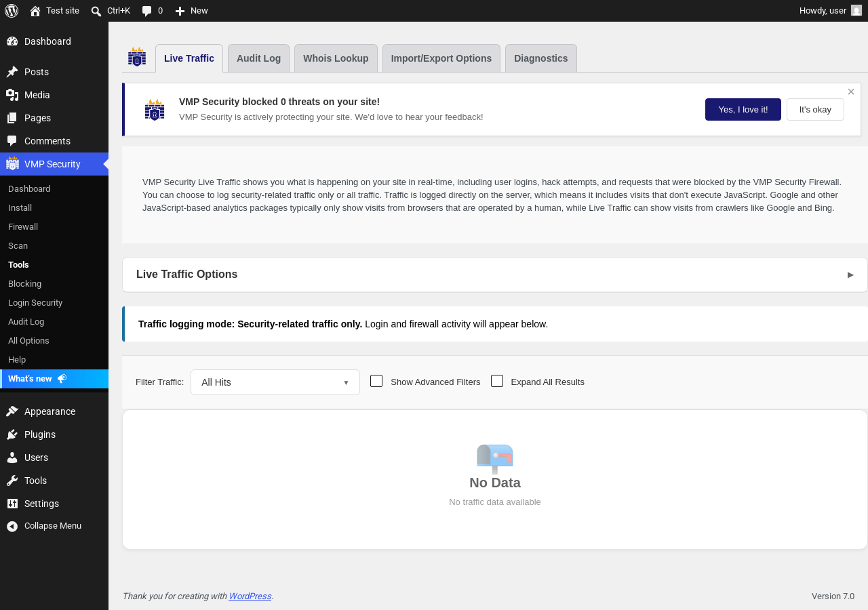868x610 pixels.
Task: Click the Howdy, user account text
Action: (823, 11)
